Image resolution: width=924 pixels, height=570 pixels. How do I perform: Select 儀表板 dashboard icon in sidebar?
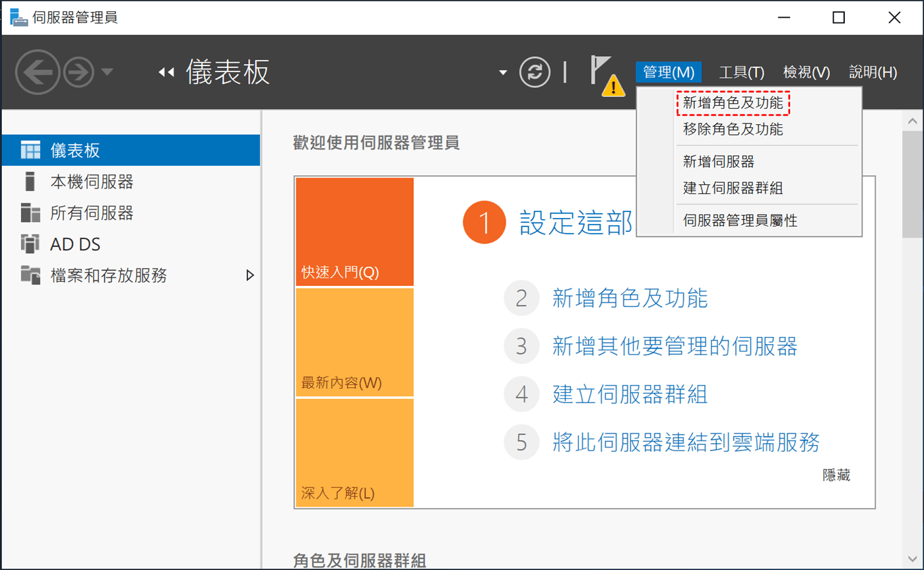pyautogui.click(x=30, y=150)
